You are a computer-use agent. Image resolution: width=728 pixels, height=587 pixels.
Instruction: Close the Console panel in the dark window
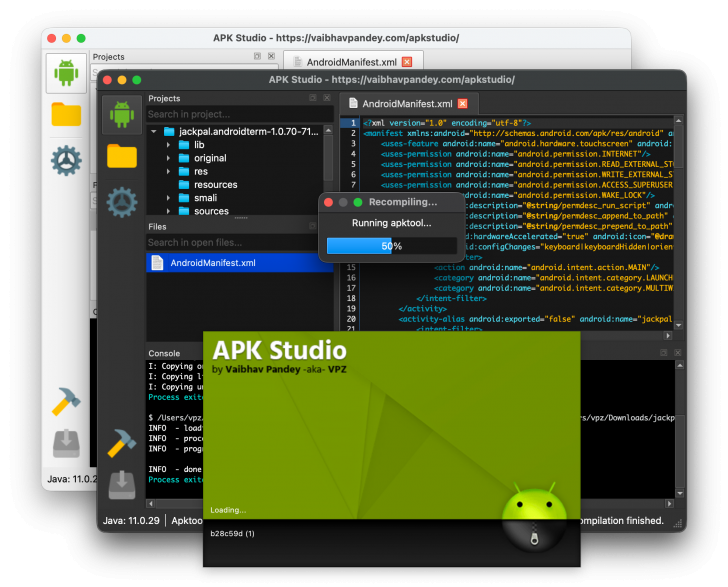[677, 353]
